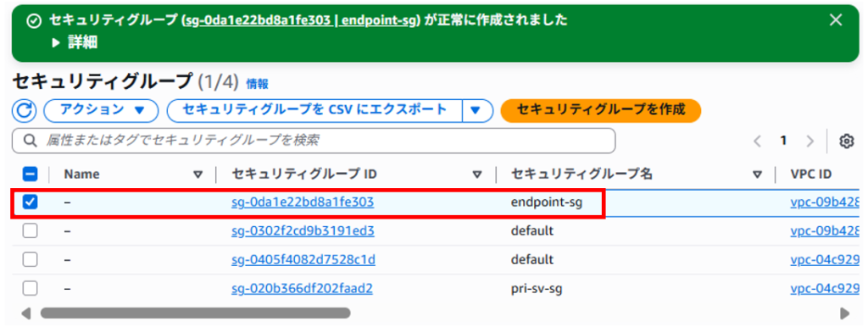Sort by セキュリティグループ ID column arrow
Viewport: 868px width, 327px height.
point(477,175)
